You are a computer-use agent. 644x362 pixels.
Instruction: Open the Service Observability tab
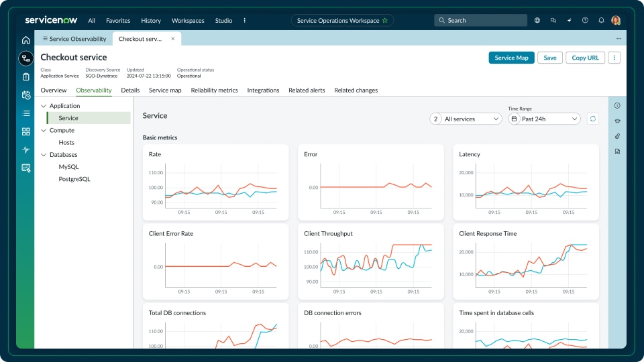74,39
